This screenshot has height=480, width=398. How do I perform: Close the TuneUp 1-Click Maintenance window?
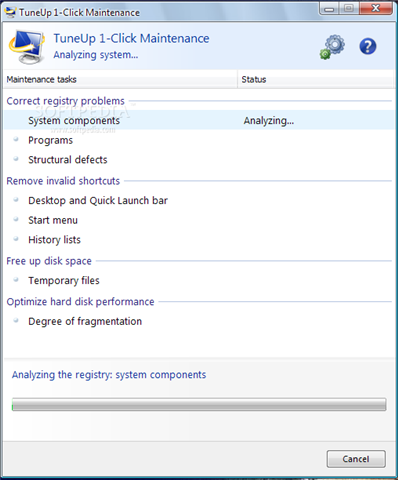[x=376, y=8]
